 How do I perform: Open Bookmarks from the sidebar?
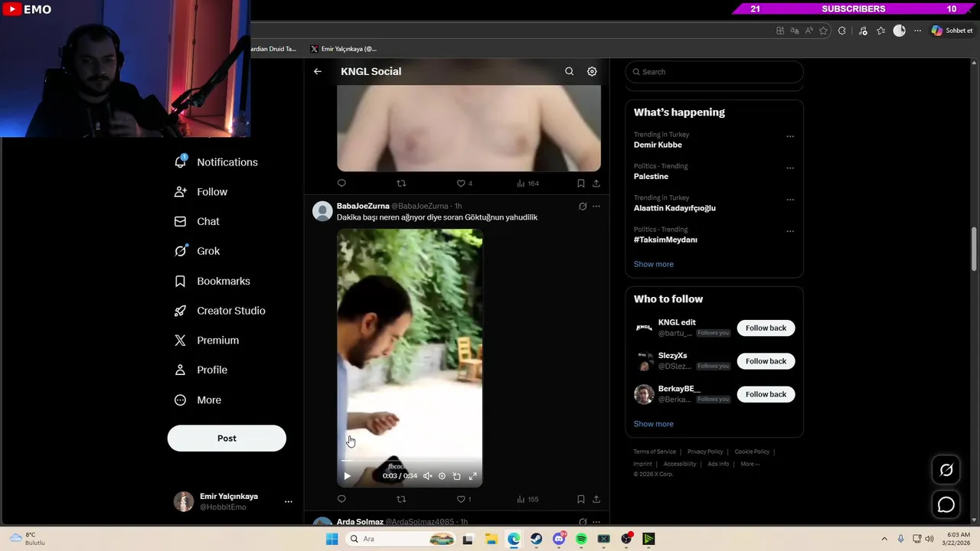pos(213,281)
